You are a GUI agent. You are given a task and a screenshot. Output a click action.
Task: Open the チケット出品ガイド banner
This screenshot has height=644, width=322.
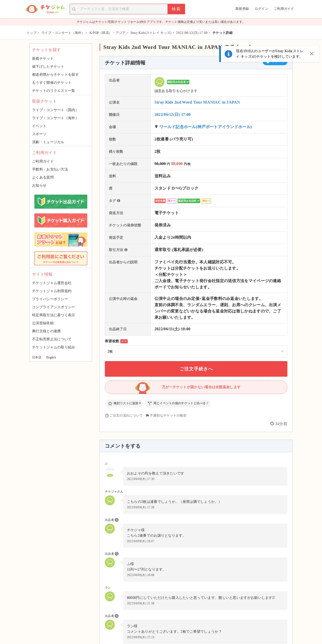tap(61, 202)
